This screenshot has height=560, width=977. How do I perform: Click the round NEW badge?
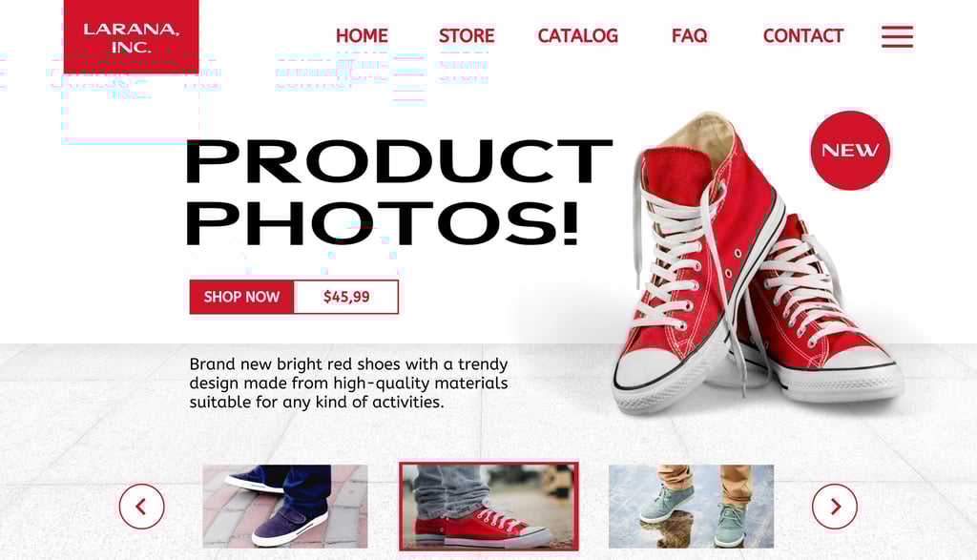pos(850,150)
